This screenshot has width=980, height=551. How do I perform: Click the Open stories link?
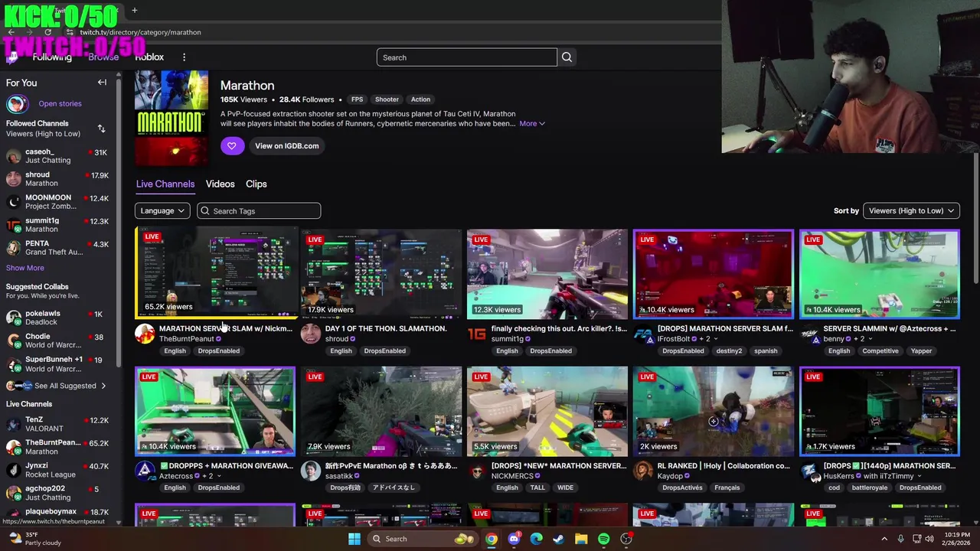[60, 103]
